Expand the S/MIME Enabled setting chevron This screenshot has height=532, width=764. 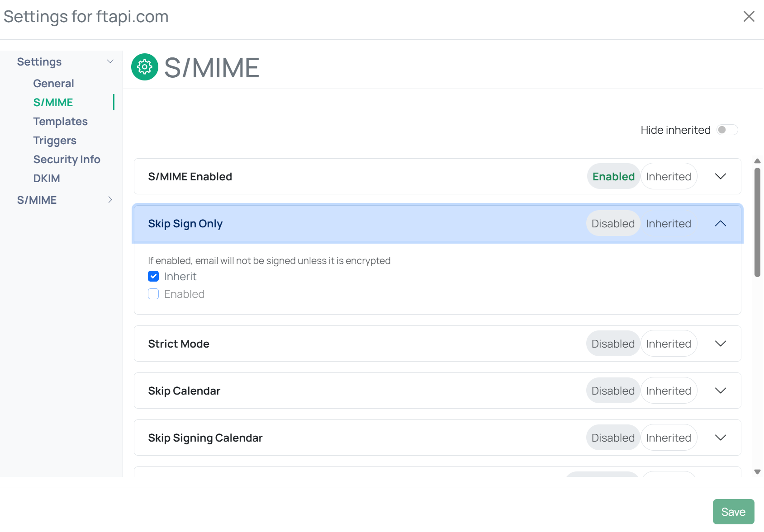pos(720,177)
